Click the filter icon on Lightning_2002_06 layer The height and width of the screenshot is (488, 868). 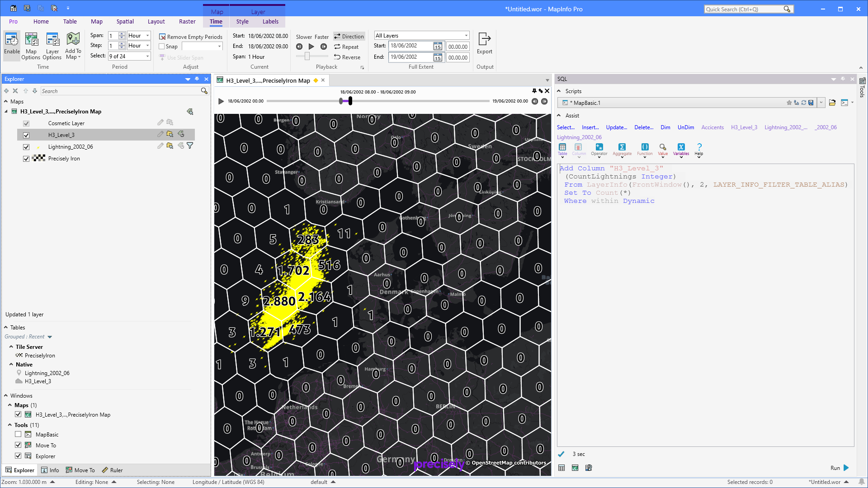[x=190, y=145]
